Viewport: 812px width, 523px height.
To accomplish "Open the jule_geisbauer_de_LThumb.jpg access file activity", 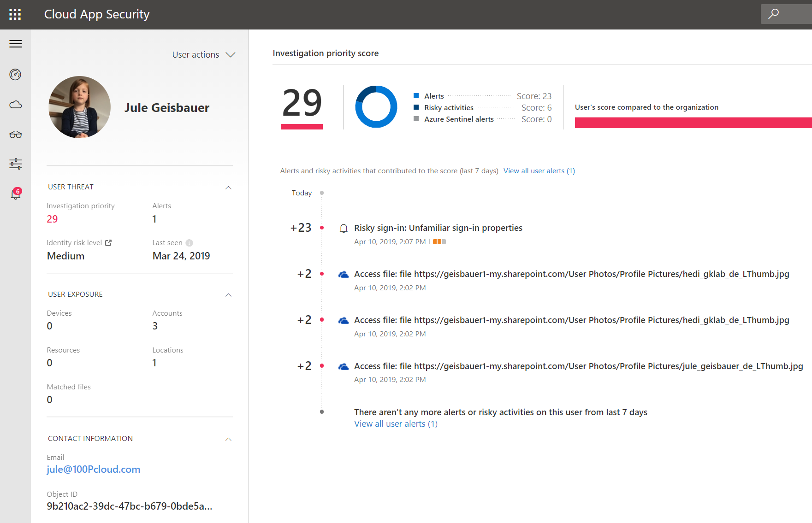I will [x=578, y=366].
